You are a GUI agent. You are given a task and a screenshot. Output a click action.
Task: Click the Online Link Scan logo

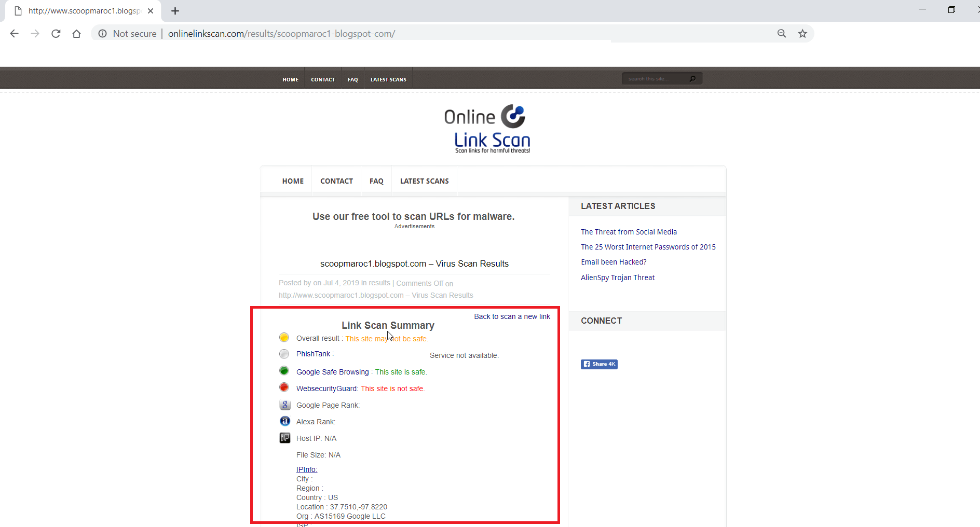[487, 129]
